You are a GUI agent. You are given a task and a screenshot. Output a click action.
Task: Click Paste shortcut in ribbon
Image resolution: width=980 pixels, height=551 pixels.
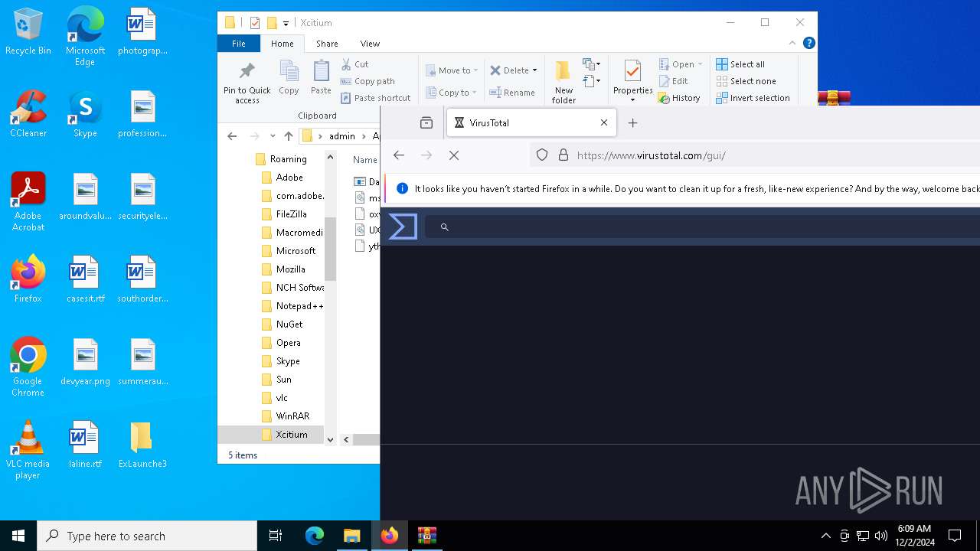pos(376,98)
